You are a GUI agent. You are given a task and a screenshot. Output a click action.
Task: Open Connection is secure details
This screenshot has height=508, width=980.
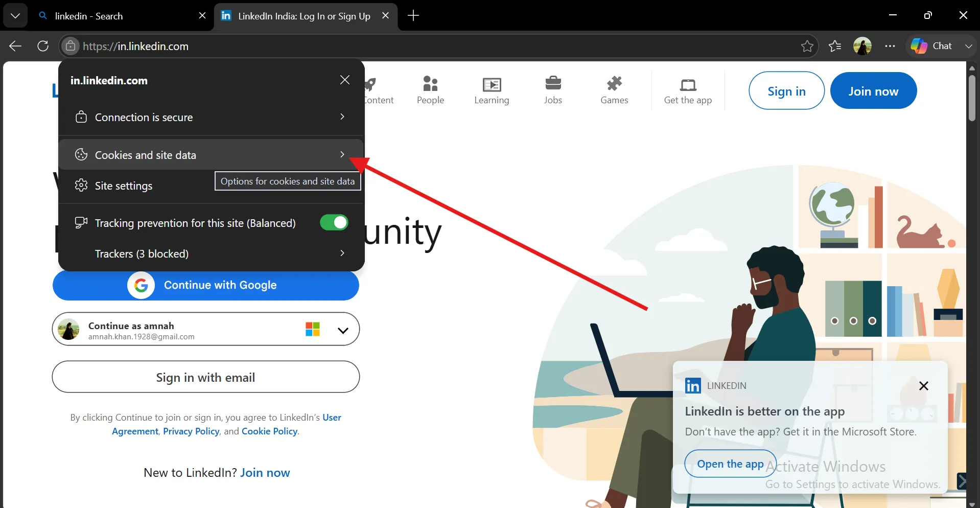click(x=211, y=117)
